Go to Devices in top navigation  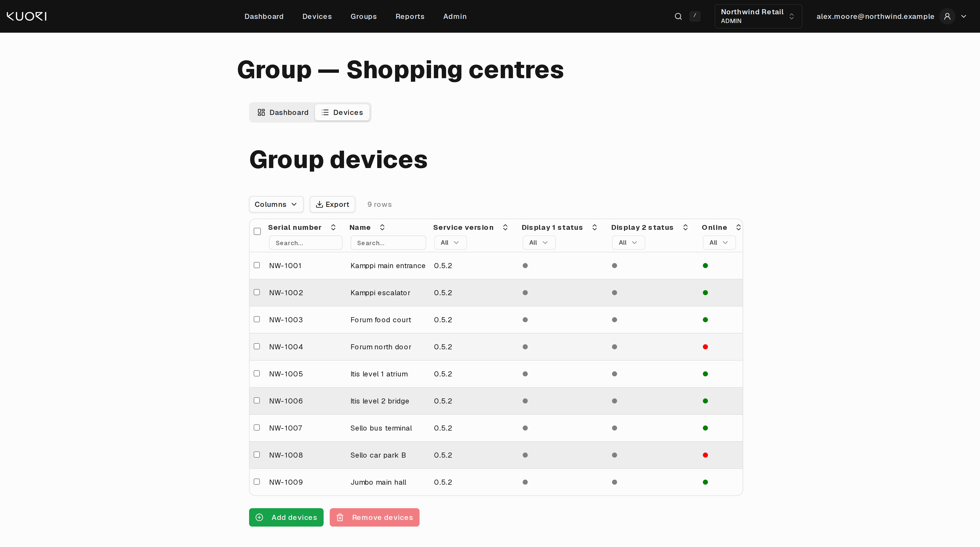point(317,16)
